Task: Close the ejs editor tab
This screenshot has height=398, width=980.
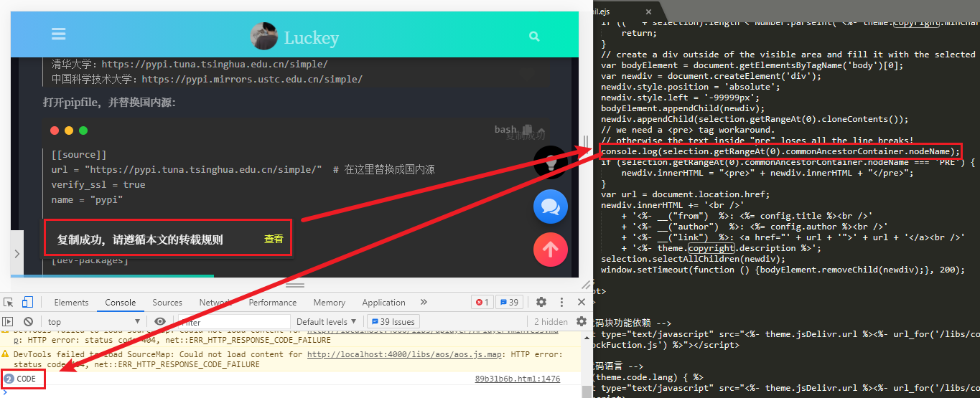Action: click(x=649, y=12)
